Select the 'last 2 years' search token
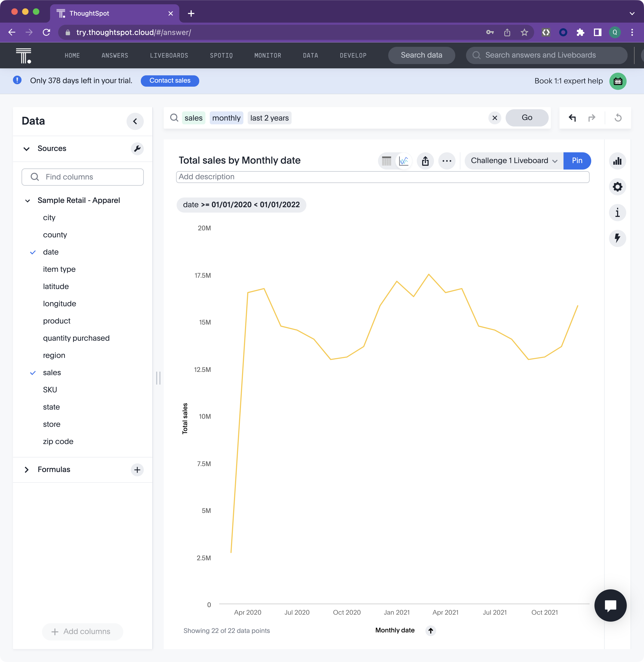This screenshot has height=662, width=644. coord(269,118)
